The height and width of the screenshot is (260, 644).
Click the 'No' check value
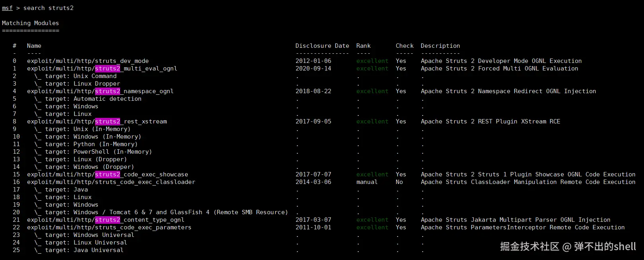point(399,182)
